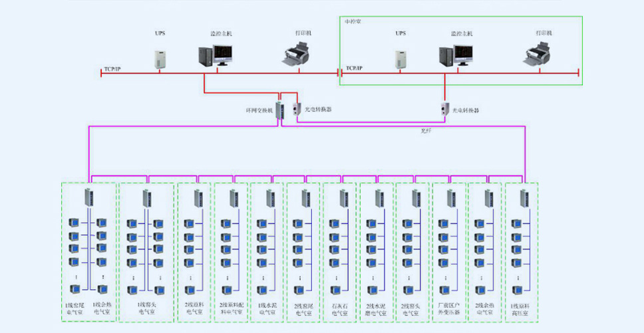Select the 监控主机 computer outside the 中控室
Image resolution: width=644 pixels, height=333 pixels.
(215, 55)
